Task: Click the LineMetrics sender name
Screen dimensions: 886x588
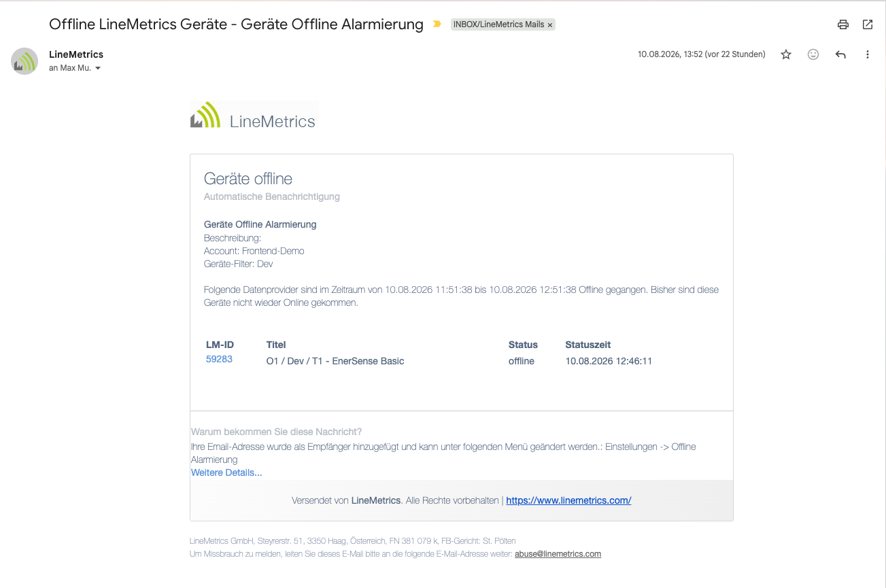Action: point(76,54)
